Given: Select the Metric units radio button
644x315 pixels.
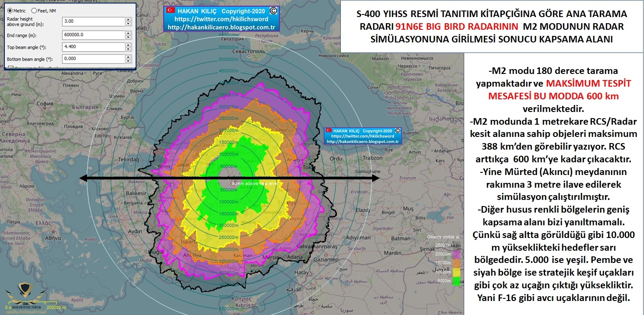Looking at the screenshot, I should coord(10,10).
